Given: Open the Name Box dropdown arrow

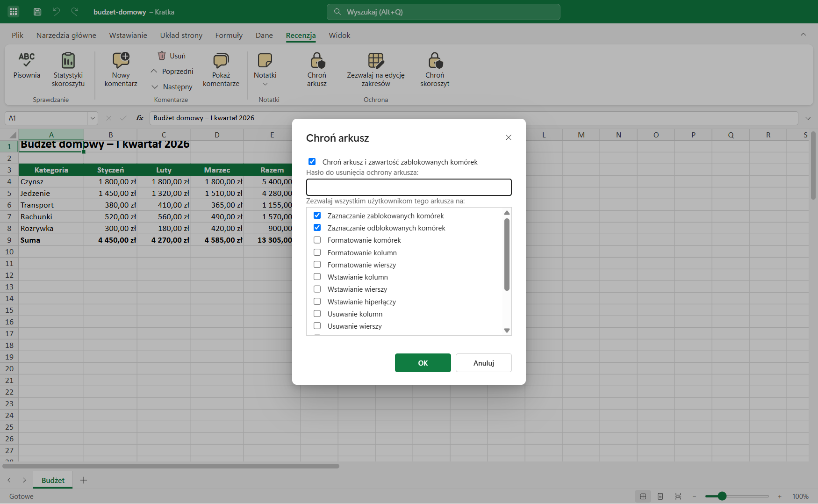Looking at the screenshot, I should click(93, 118).
